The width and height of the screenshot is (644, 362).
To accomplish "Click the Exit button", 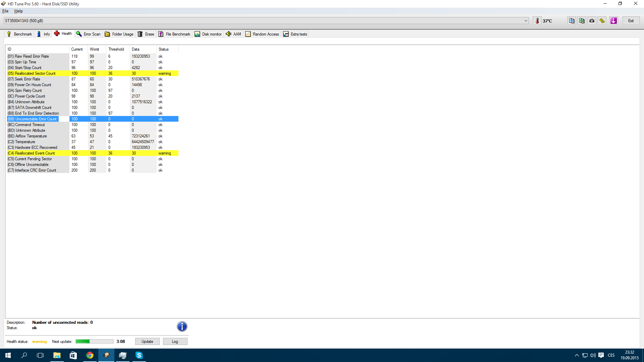I will (x=631, y=21).
